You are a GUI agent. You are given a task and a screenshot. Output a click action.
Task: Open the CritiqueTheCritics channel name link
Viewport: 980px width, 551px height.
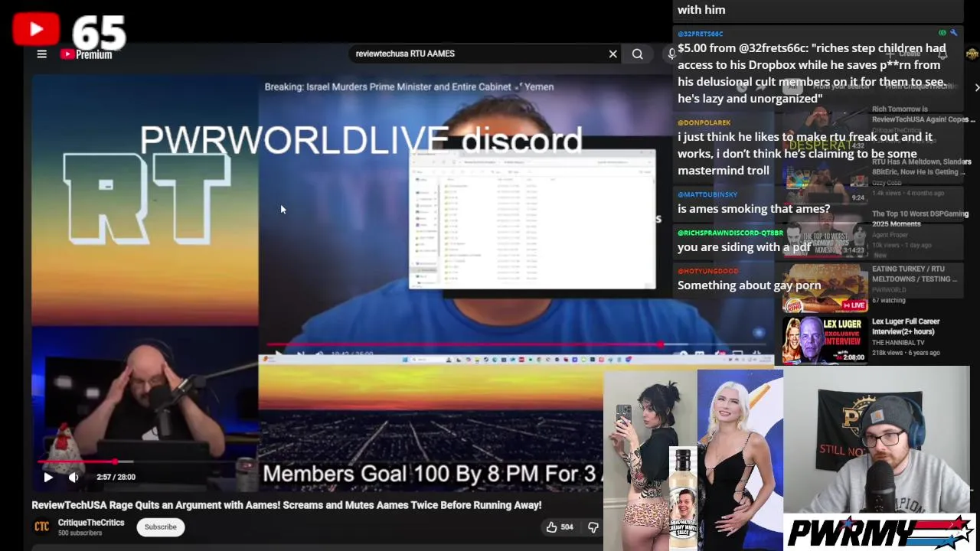pos(91,523)
